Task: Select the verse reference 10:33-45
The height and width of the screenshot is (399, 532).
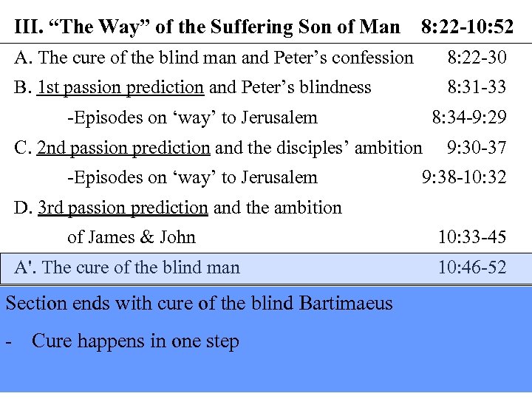Action: [472, 237]
